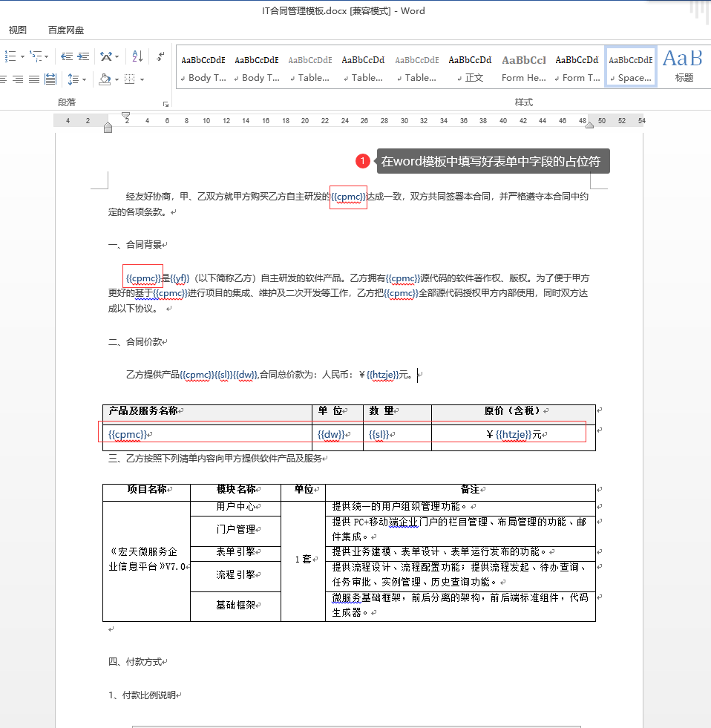711x728 pixels.
Task: Apply borders to selection
Action: click(130, 79)
